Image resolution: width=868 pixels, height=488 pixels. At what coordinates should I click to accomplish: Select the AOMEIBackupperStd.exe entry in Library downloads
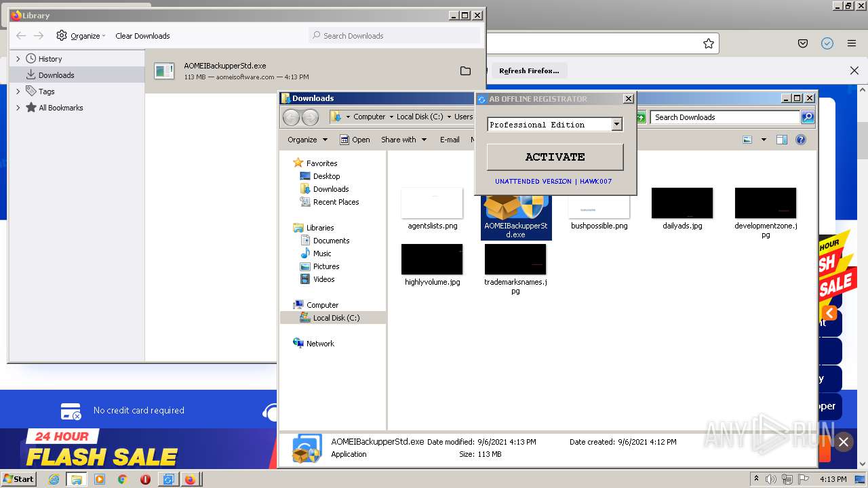[x=315, y=70]
